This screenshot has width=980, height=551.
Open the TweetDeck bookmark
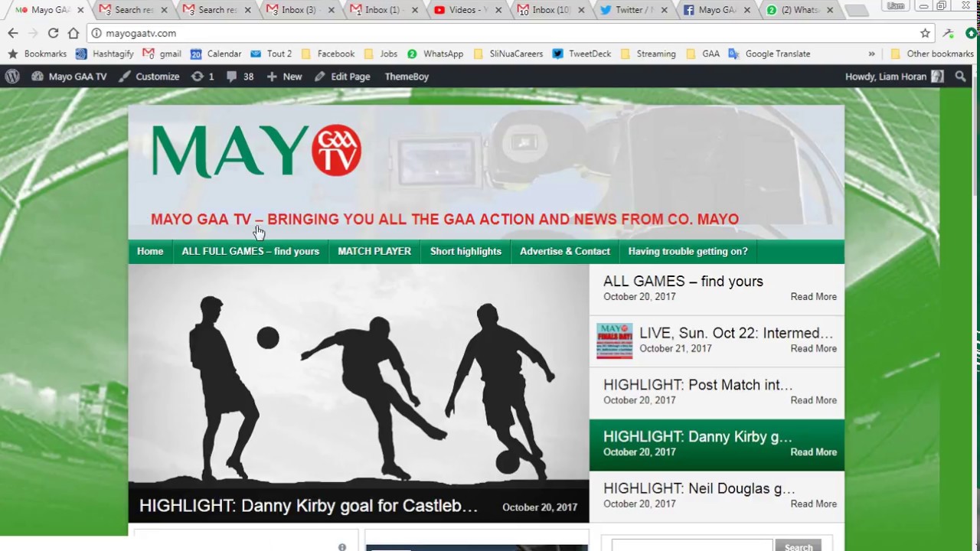[581, 54]
